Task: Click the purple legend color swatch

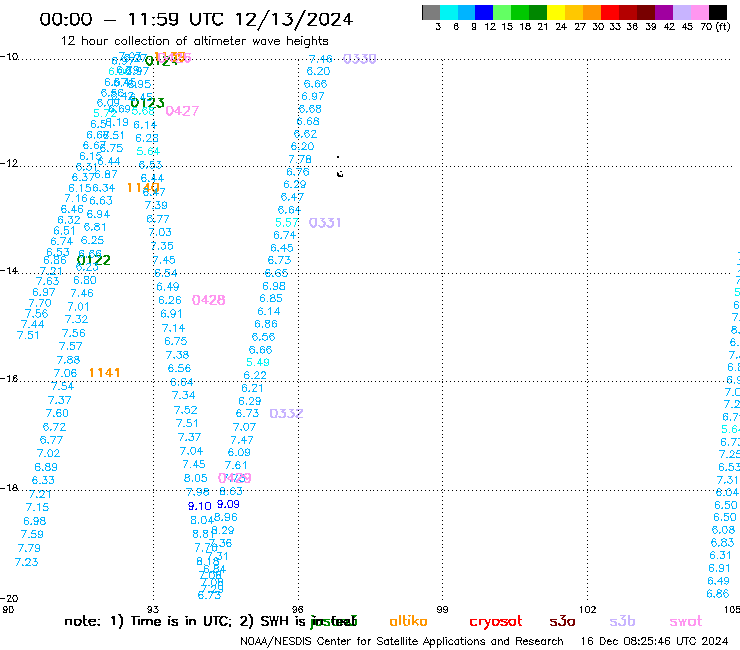Action: click(664, 12)
